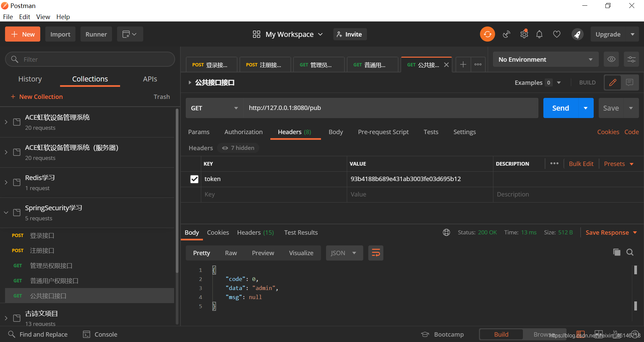644x342 pixels.
Task: Open the settings gear icon
Action: point(524,34)
